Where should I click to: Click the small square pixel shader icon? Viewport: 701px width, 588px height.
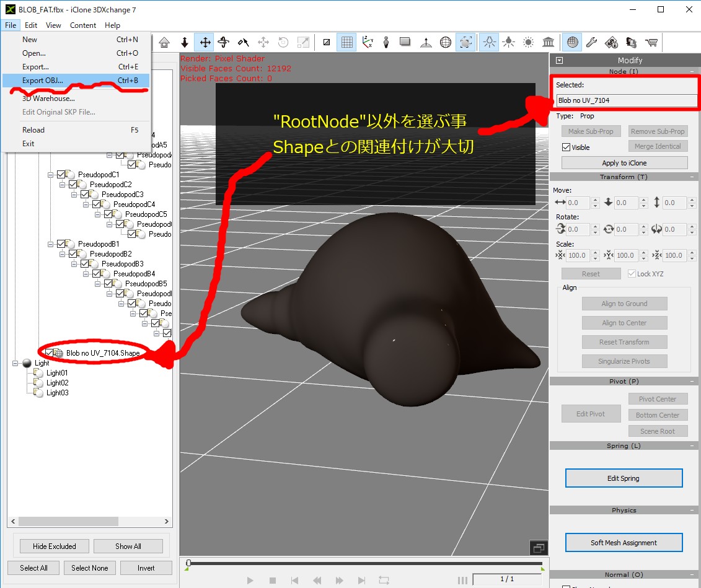[x=327, y=43]
